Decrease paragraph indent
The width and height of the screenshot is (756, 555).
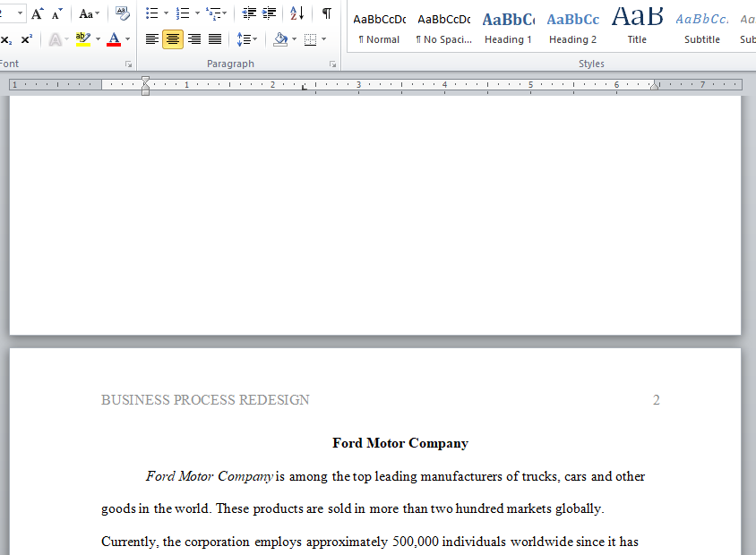[x=249, y=13]
